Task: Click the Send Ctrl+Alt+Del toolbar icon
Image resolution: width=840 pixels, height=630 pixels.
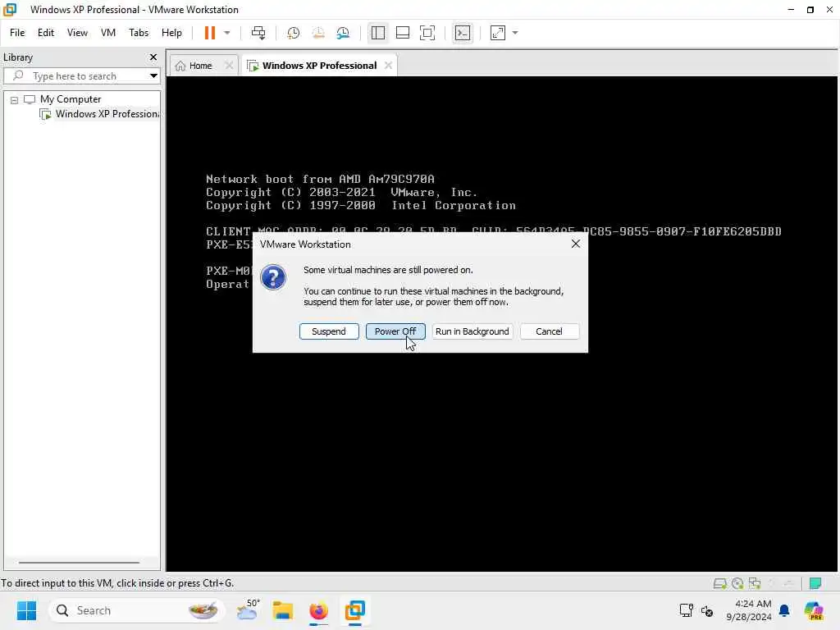Action: pyautogui.click(x=258, y=33)
